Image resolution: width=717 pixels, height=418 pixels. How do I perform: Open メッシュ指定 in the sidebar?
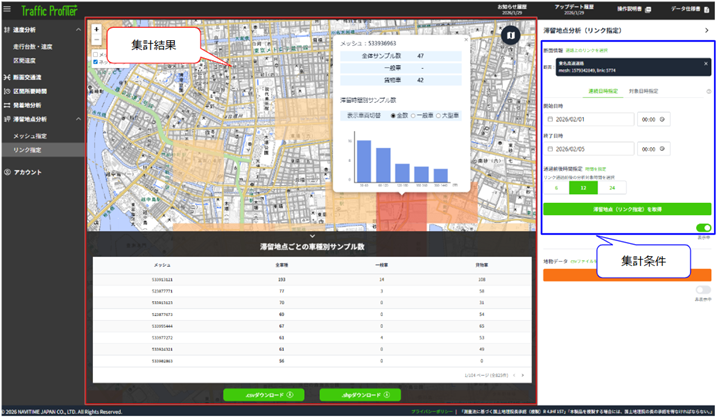click(30, 136)
